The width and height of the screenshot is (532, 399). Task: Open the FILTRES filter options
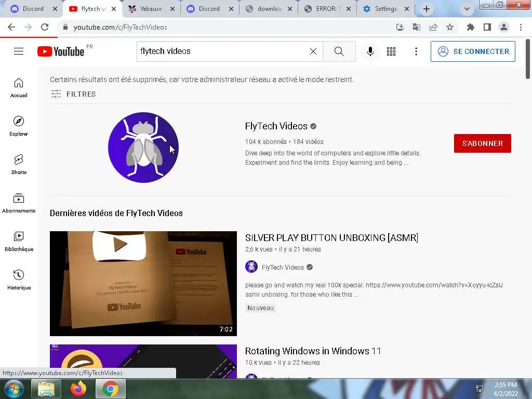click(73, 94)
